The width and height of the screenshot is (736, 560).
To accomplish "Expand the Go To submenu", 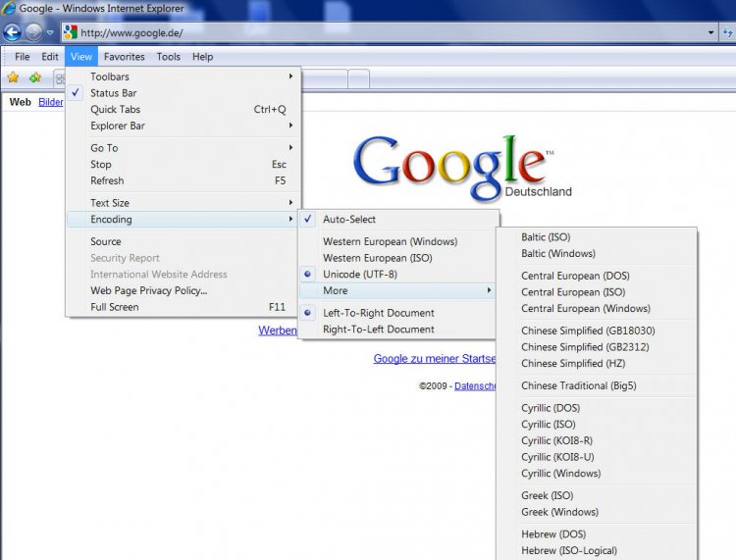I will pos(183,148).
